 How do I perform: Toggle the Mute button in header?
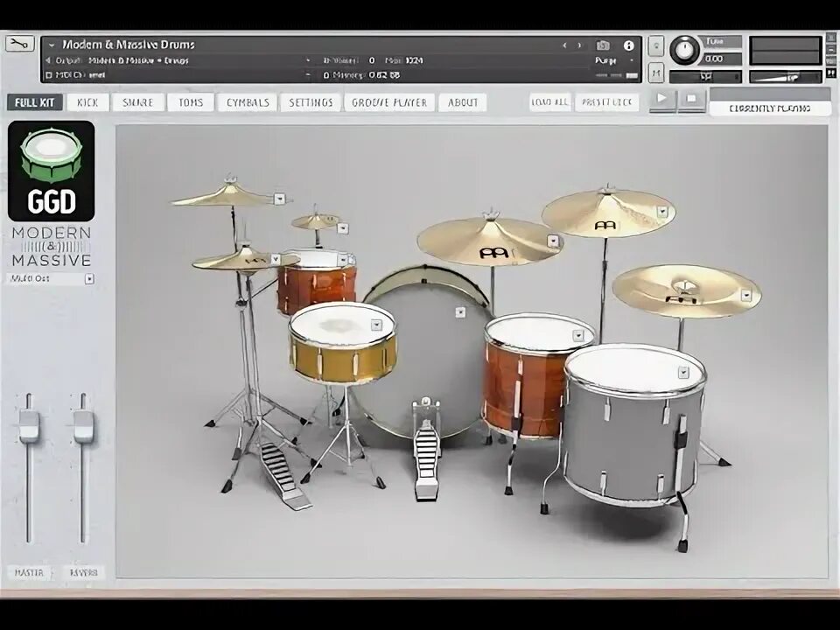pyautogui.click(x=657, y=72)
